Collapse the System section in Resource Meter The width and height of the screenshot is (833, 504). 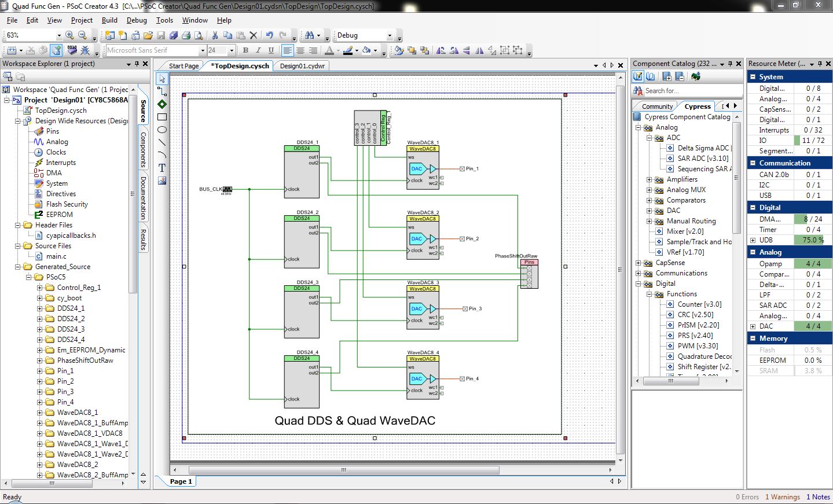coord(753,77)
